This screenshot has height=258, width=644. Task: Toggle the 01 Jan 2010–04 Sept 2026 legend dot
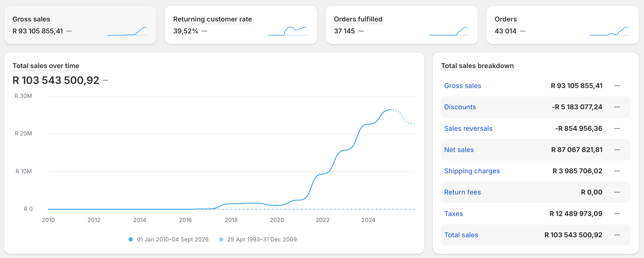[131, 239]
